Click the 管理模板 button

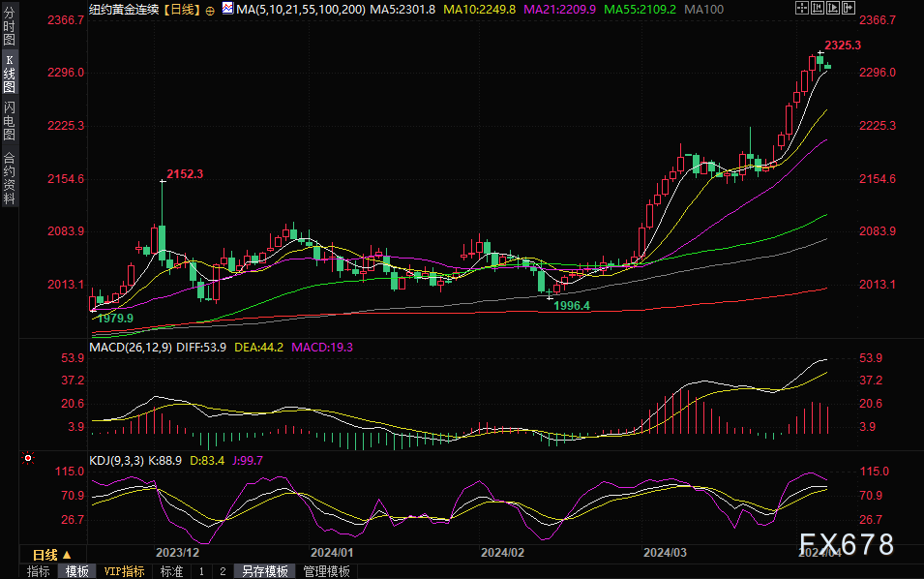[x=325, y=571]
